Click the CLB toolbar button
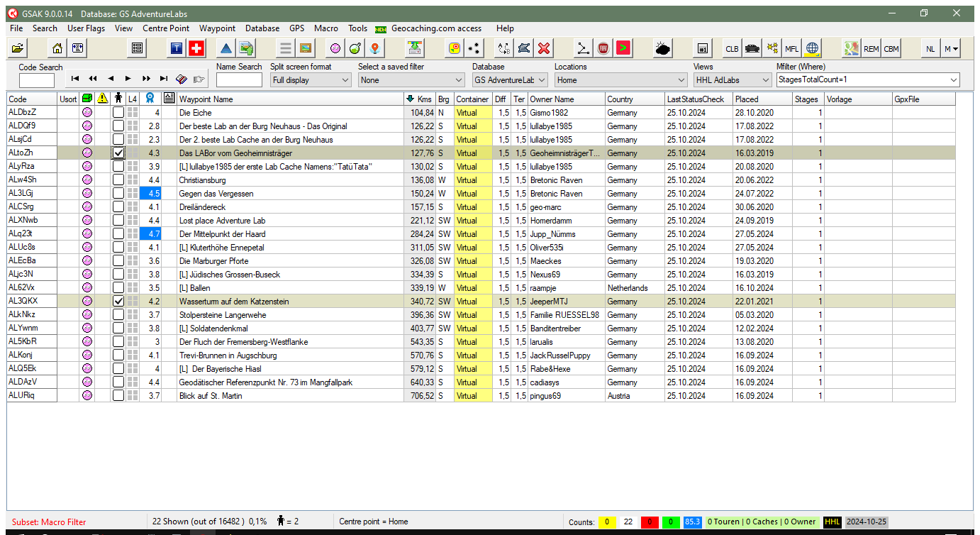 point(733,48)
